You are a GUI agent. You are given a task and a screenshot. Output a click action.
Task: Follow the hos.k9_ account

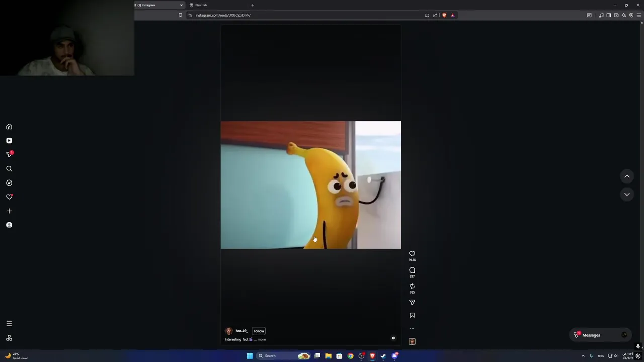pyautogui.click(x=259, y=331)
